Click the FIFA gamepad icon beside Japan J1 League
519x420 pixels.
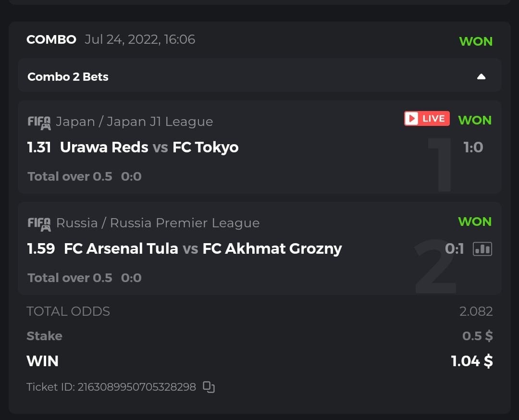[x=39, y=122]
